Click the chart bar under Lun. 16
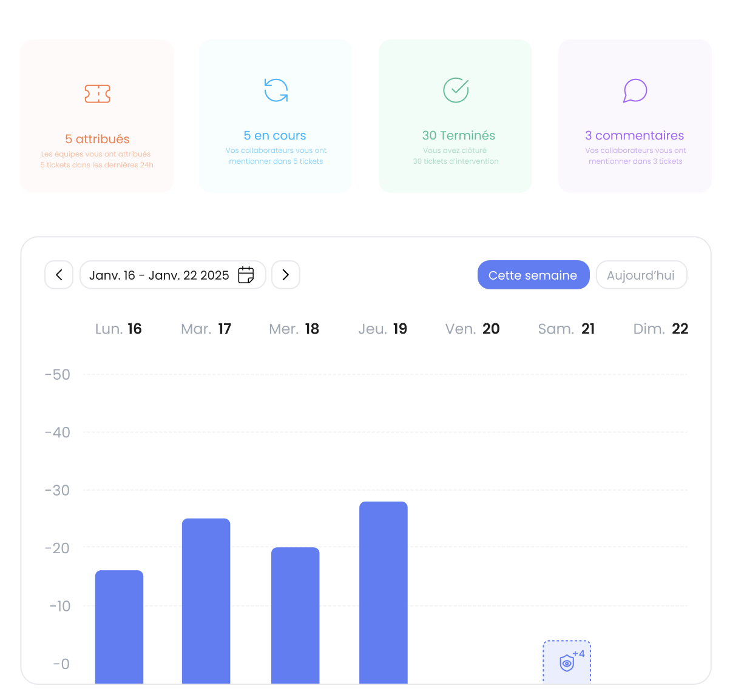 119,625
